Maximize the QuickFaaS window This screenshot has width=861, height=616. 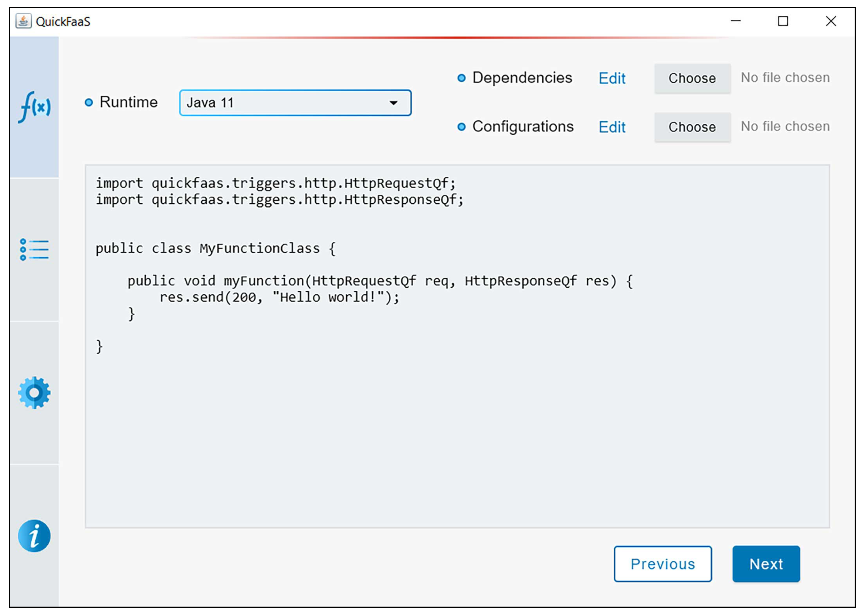pos(782,21)
